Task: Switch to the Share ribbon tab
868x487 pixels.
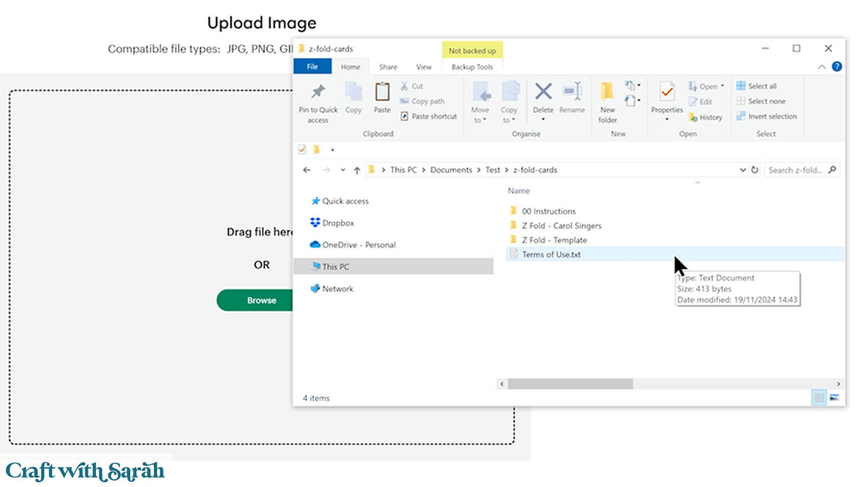Action: [x=388, y=67]
